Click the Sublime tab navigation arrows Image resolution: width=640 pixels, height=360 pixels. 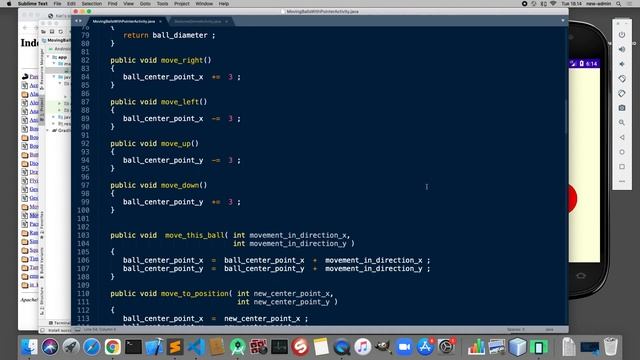click(78, 21)
